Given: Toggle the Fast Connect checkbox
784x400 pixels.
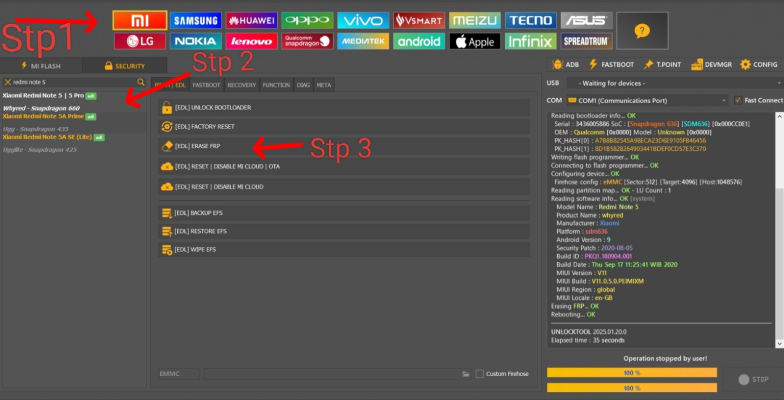Looking at the screenshot, I should click(x=738, y=100).
